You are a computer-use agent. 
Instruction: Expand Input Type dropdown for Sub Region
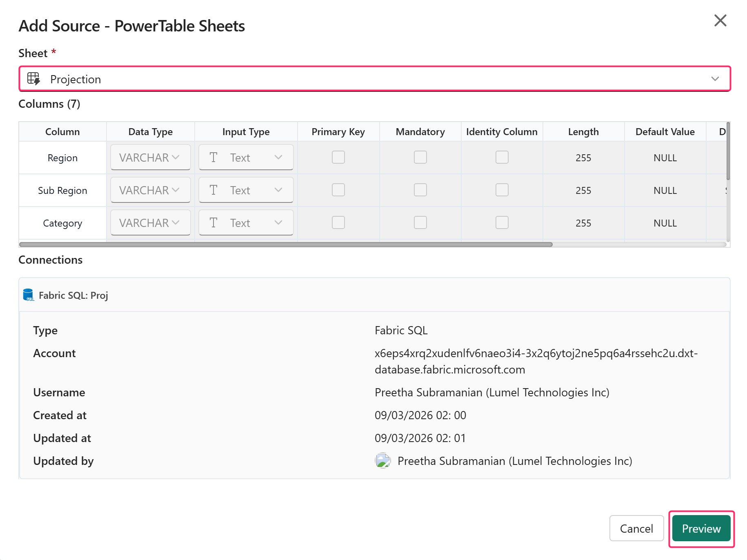point(246,190)
